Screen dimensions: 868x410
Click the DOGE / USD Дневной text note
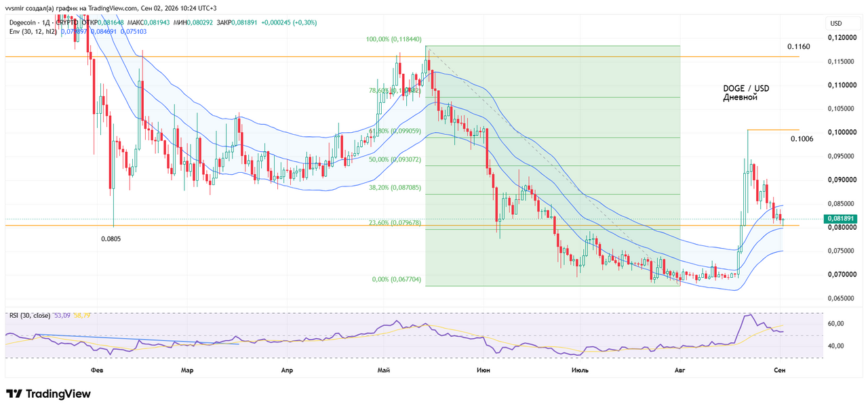(746, 93)
